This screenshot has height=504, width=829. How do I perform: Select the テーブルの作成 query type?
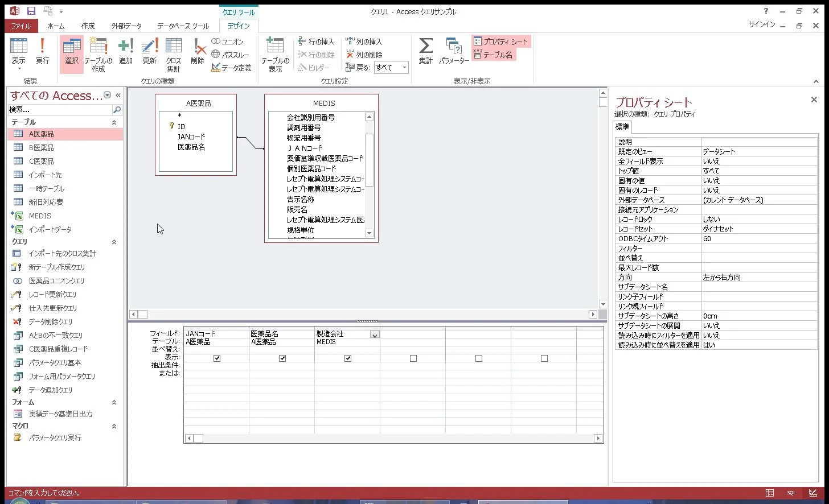tap(99, 55)
